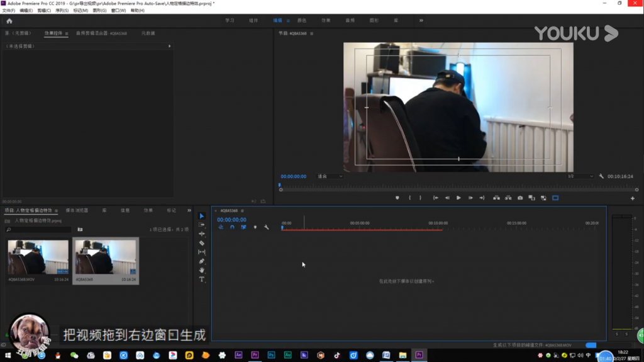The width and height of the screenshot is (644, 362).
Task: Expand workspace overflow chevrons at top
Action: click(x=421, y=20)
